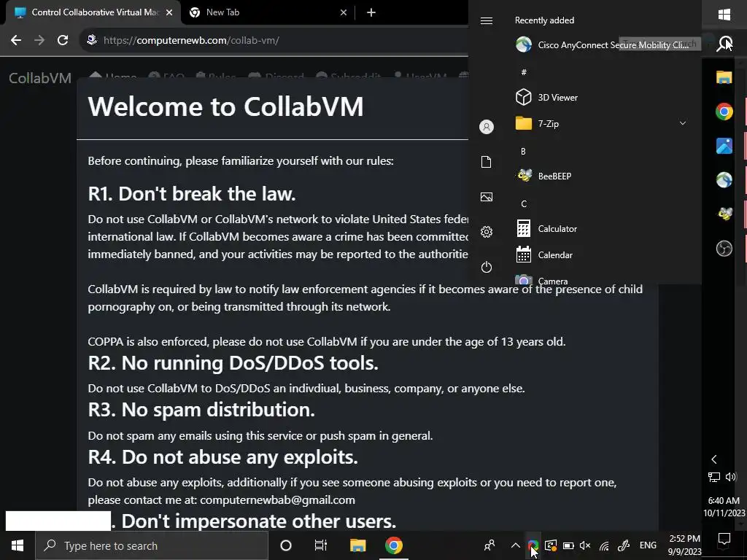
Task: Open a new browser tab with plus
Action: coord(371,13)
